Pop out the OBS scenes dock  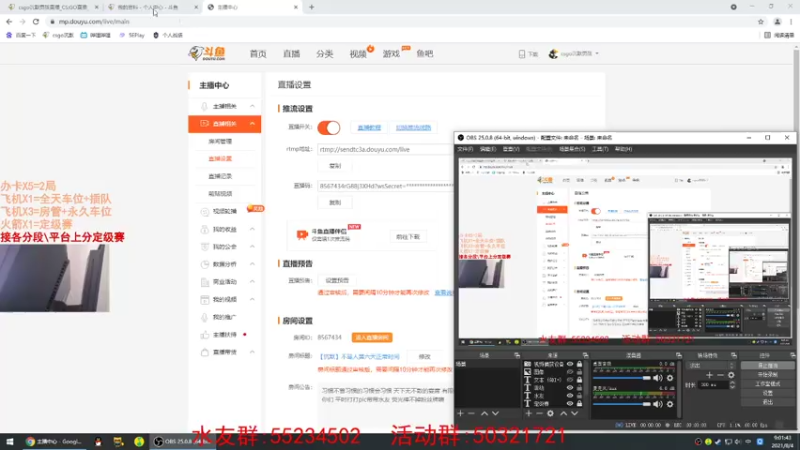[517, 355]
